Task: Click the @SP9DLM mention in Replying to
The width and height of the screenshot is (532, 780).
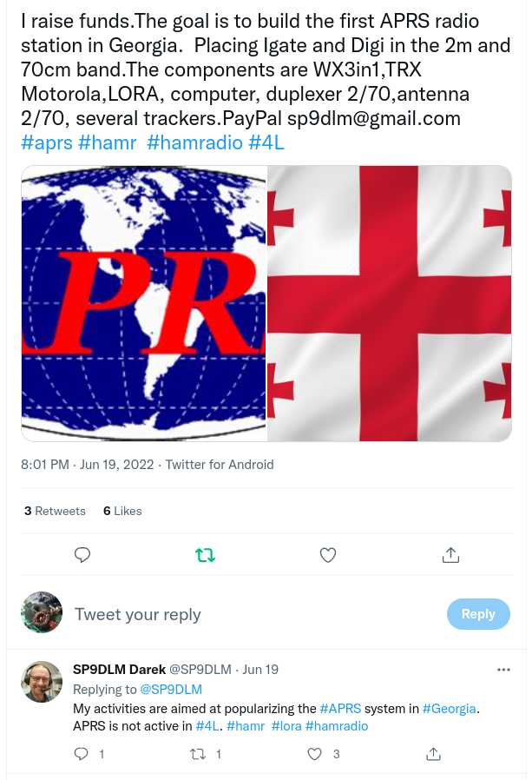Action: pos(171,690)
